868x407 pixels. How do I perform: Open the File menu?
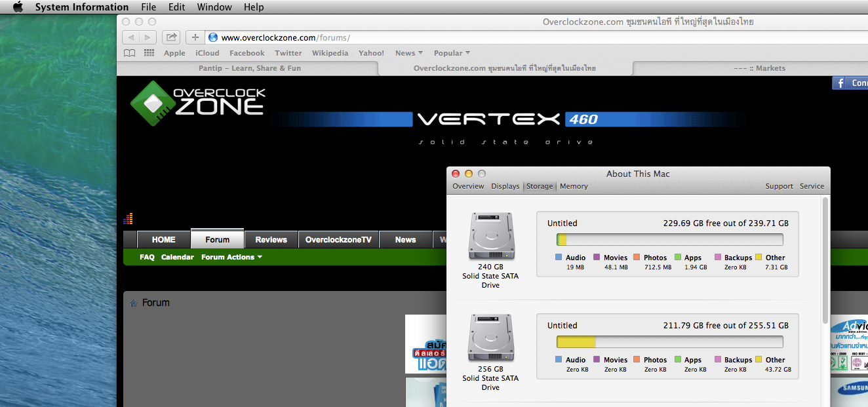coord(149,7)
